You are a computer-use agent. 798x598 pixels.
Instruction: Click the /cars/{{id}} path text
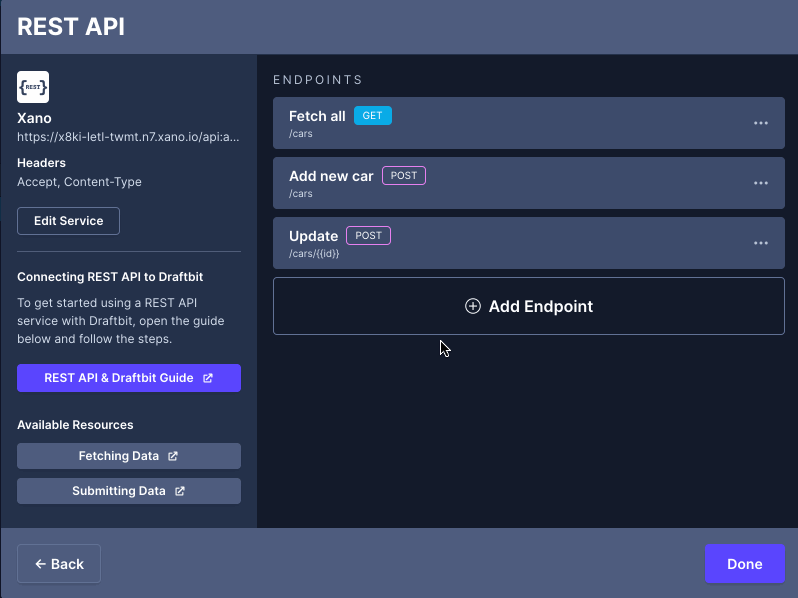314,253
